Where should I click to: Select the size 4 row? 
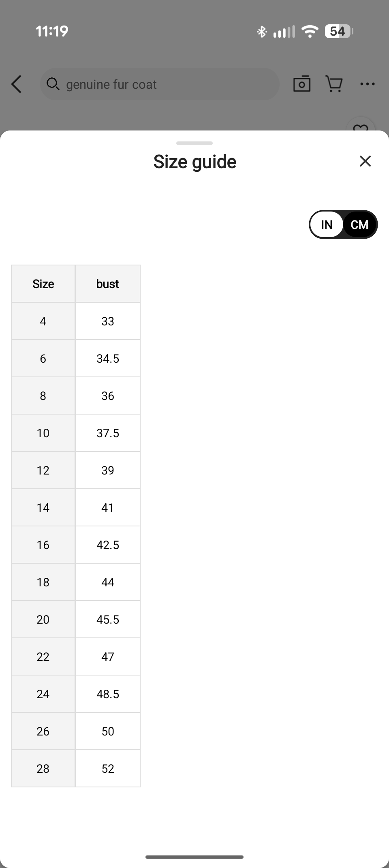point(43,321)
